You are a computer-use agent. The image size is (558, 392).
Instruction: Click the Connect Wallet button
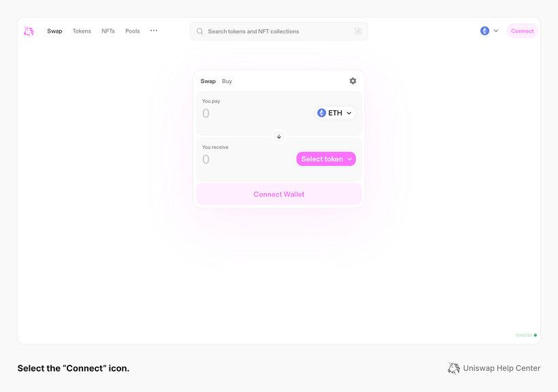pyautogui.click(x=279, y=195)
